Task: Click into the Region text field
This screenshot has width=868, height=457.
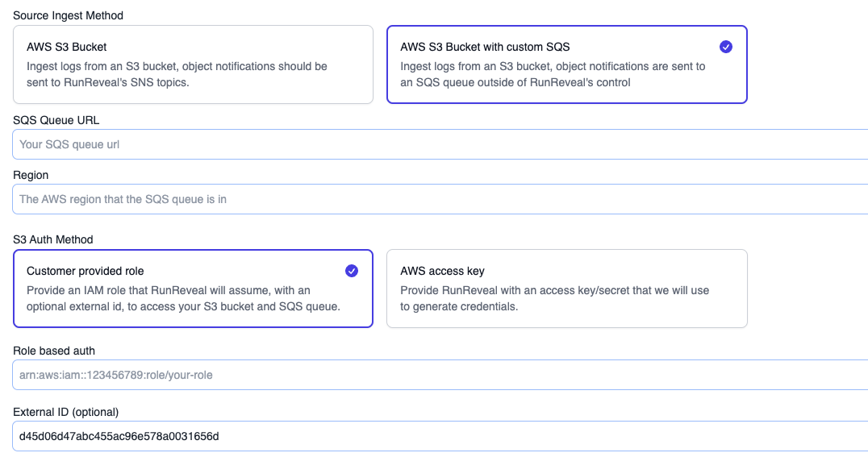Action: tap(440, 199)
